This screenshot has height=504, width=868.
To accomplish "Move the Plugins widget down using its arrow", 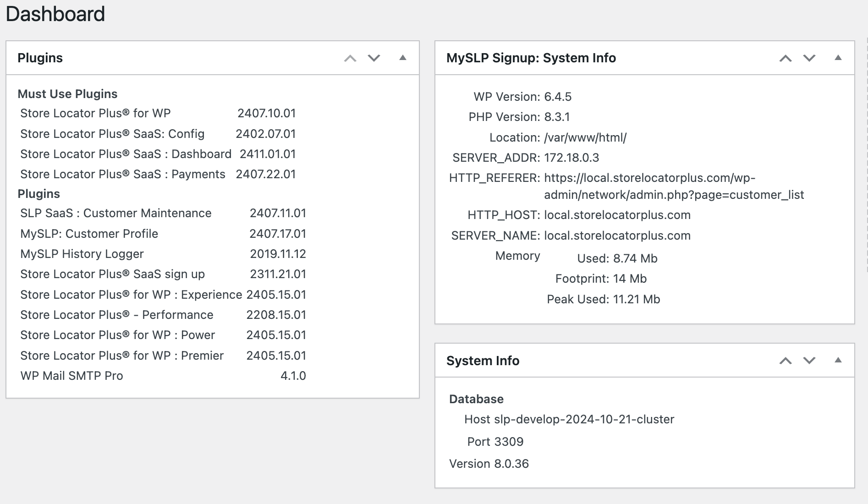I will pos(374,58).
